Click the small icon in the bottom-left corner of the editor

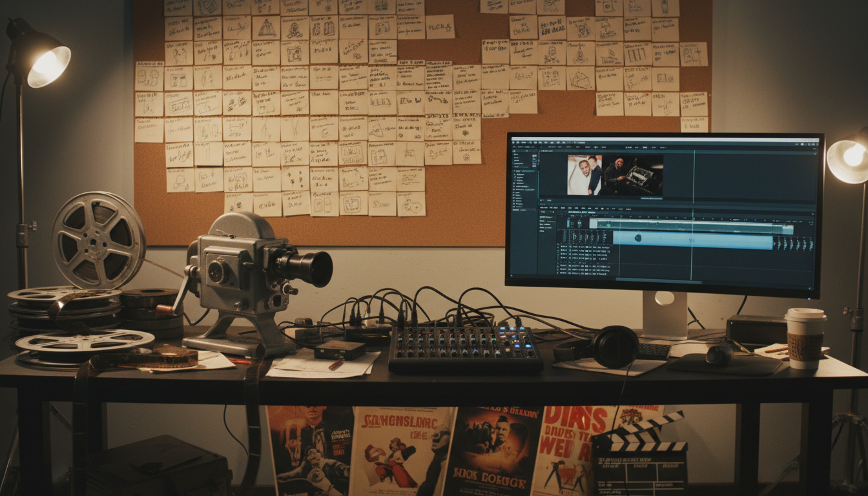(512, 275)
